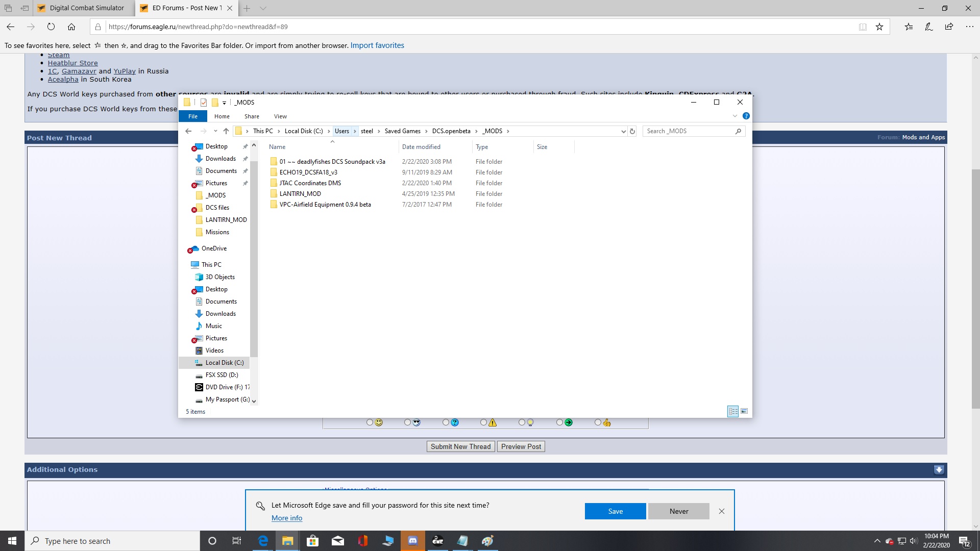Image resolution: width=980 pixels, height=551 pixels.
Task: Refresh the Edge page
Action: point(51,27)
